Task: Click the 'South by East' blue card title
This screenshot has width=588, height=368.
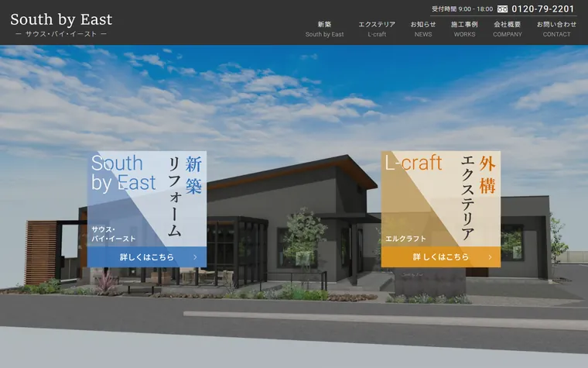Action: tap(123, 173)
